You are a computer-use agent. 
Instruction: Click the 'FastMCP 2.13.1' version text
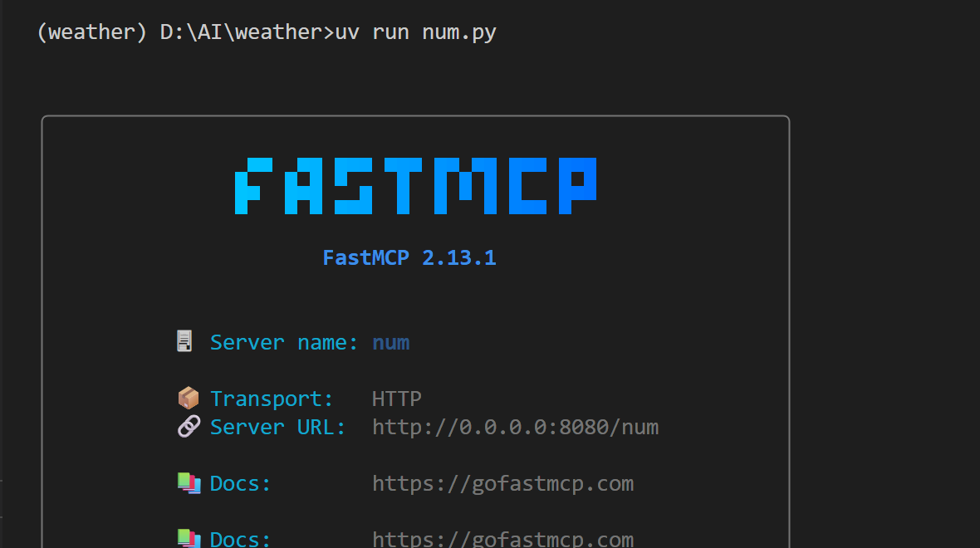(409, 257)
